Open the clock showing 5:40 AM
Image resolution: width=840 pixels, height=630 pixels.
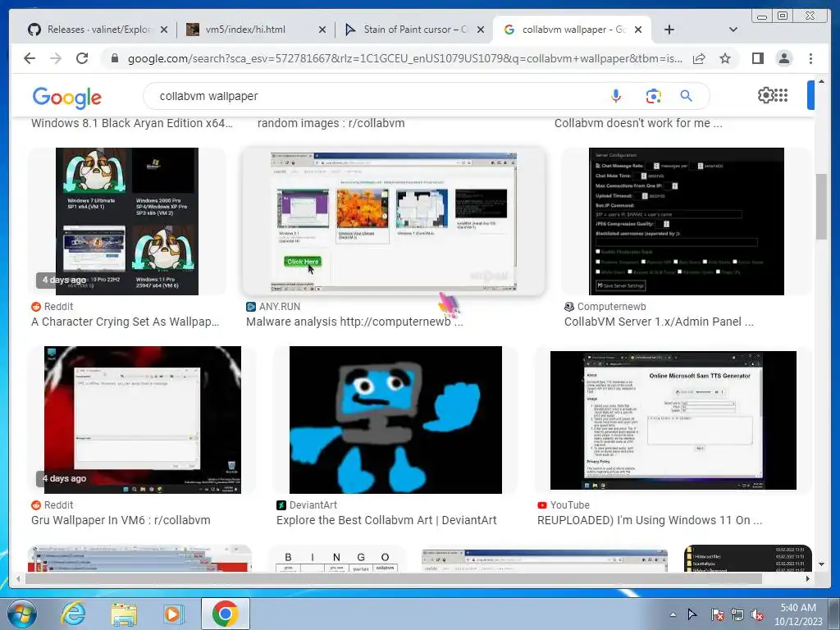point(797,614)
